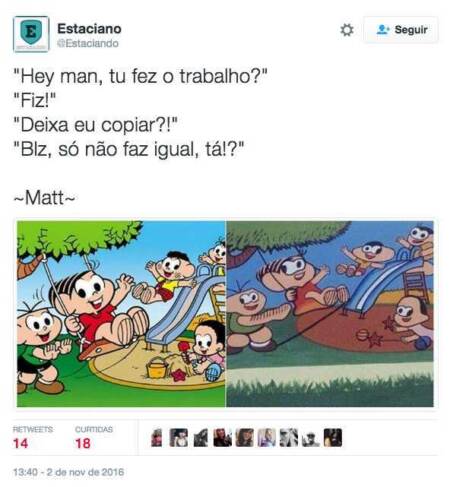Image resolution: width=450 pixels, height=487 pixels.
Task: Open the tweet timestamp 13:40 link
Action: point(68,472)
